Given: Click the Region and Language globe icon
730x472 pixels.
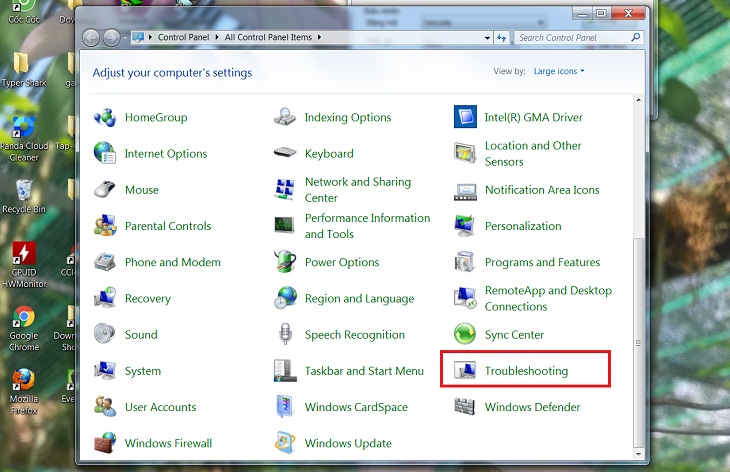Looking at the screenshot, I should pyautogui.click(x=285, y=299).
